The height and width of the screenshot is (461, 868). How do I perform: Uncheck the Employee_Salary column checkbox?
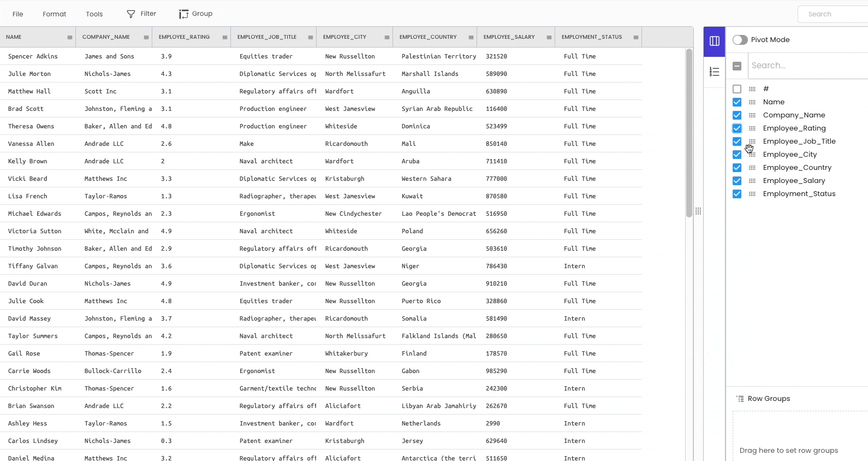pos(737,181)
